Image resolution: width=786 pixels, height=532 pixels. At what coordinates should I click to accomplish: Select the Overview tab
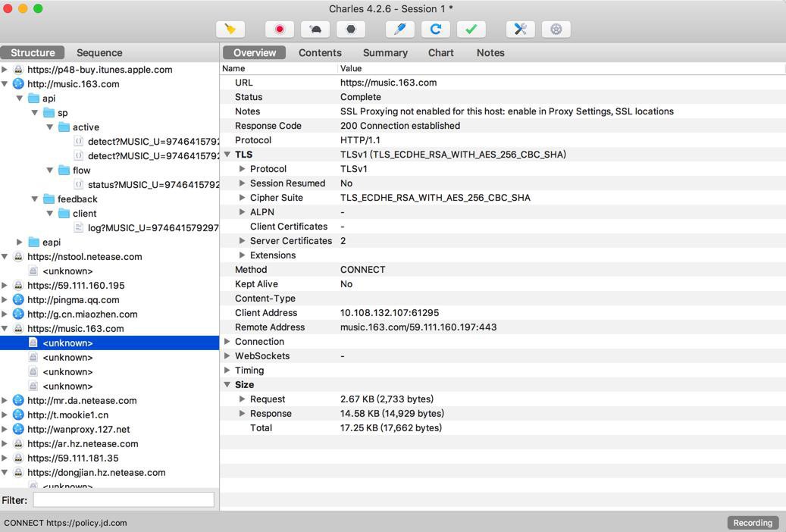[254, 52]
